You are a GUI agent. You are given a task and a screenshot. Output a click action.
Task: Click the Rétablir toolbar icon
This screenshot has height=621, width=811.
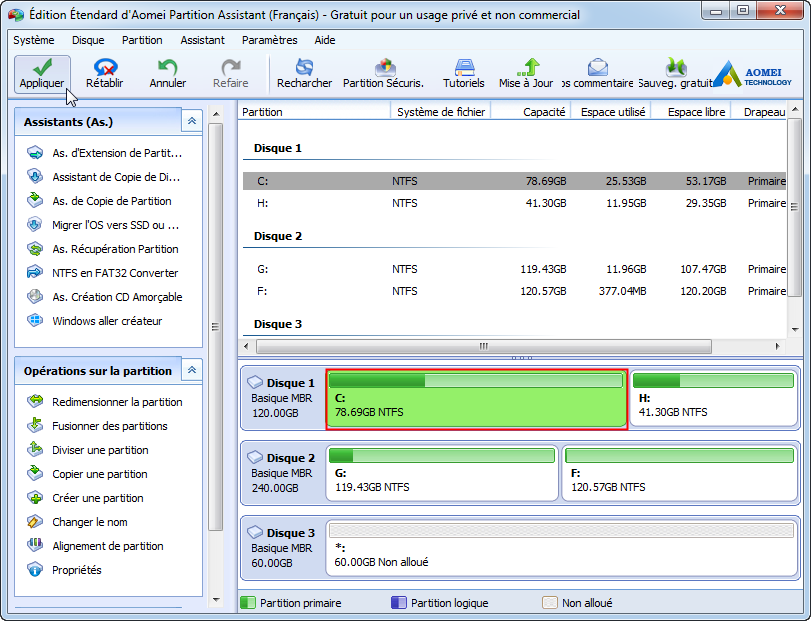104,74
